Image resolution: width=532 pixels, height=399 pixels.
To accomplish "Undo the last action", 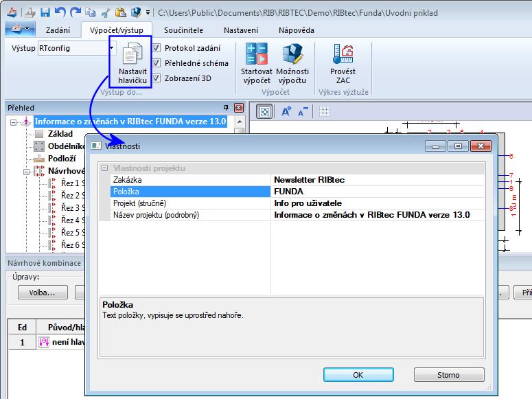I will tap(60, 12).
